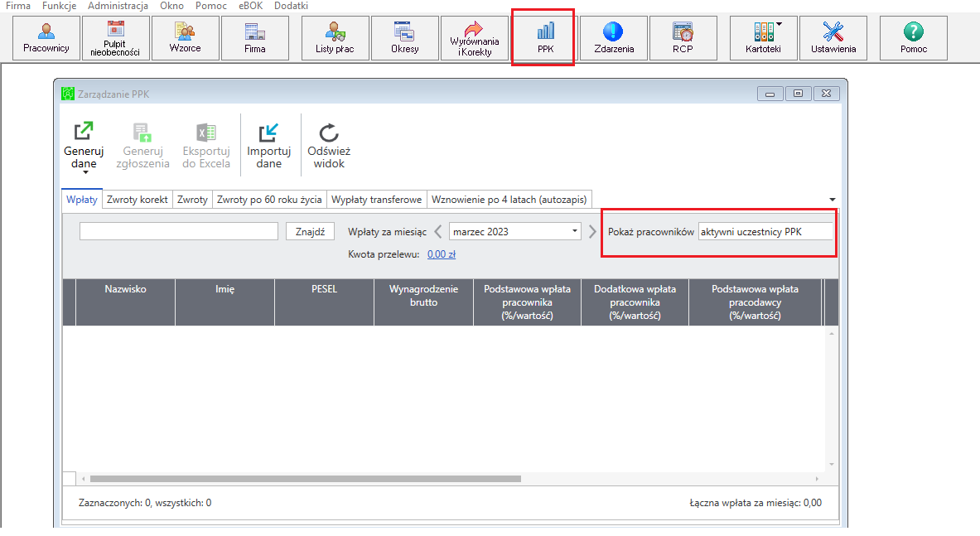Open the Pomoc question mark icon
The image size is (980, 536).
(914, 38)
